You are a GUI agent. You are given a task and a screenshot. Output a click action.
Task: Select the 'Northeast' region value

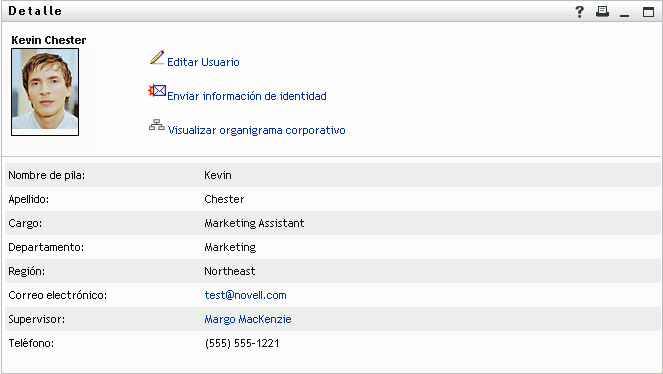coord(230,271)
